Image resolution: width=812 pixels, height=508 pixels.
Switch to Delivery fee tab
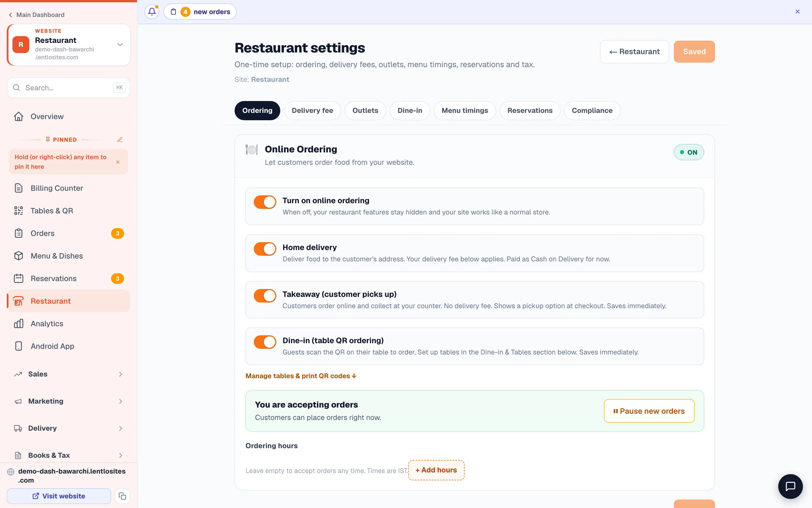[x=312, y=111]
